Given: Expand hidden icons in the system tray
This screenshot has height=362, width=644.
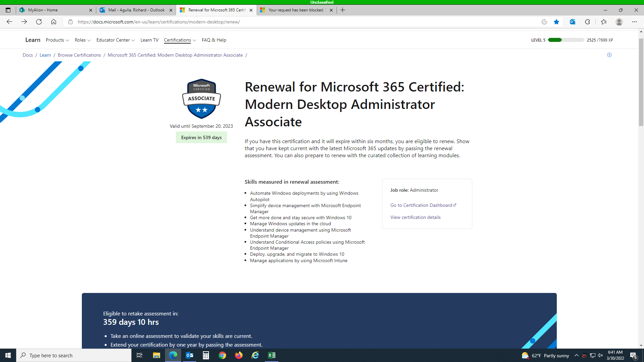Looking at the screenshot, I should click(577, 355).
